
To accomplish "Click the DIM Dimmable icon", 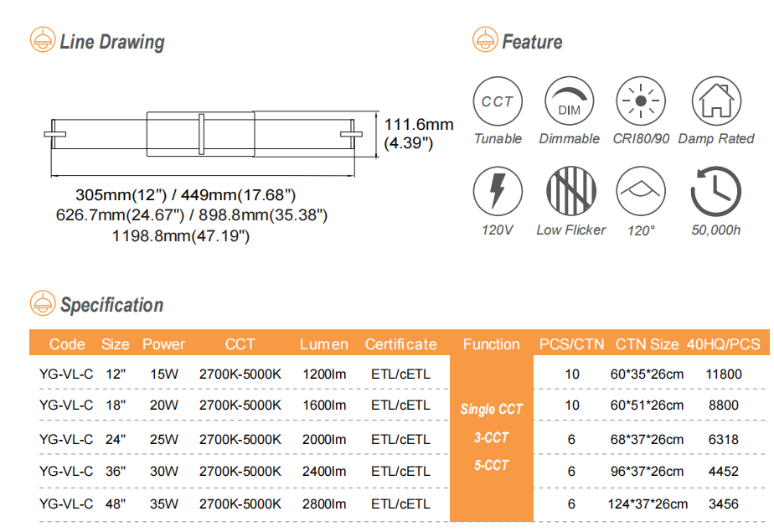I will coord(569,101).
